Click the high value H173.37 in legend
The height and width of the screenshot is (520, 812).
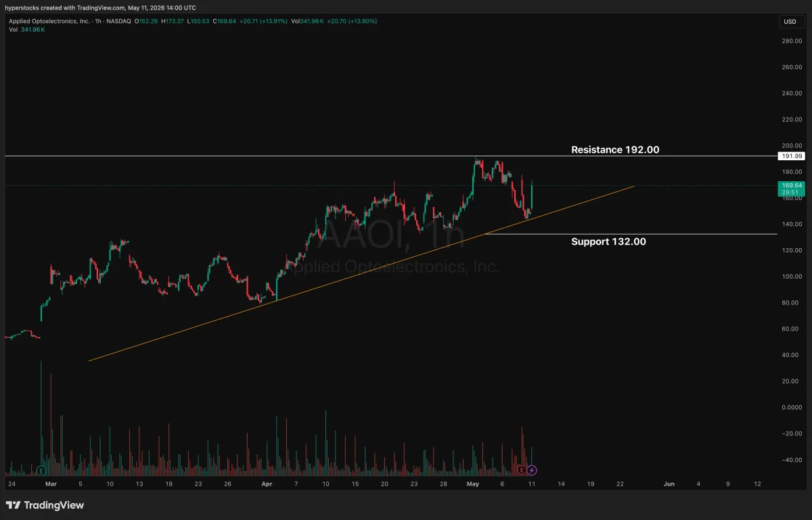pyautogui.click(x=173, y=22)
